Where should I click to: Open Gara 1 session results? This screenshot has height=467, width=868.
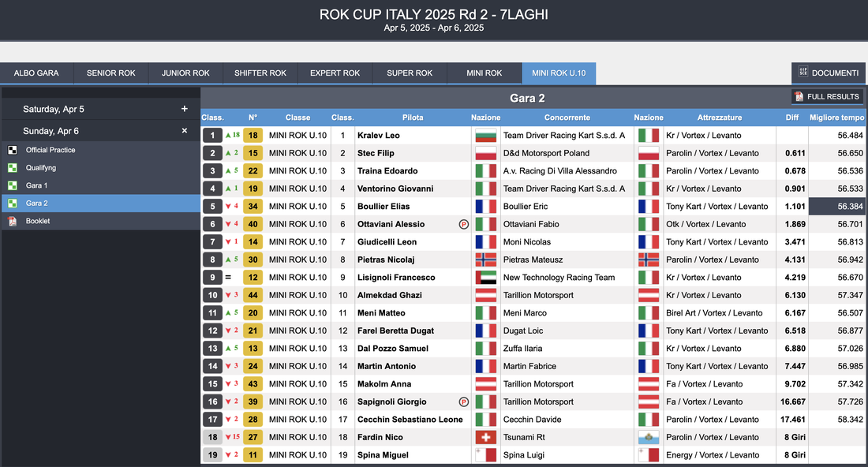point(37,185)
